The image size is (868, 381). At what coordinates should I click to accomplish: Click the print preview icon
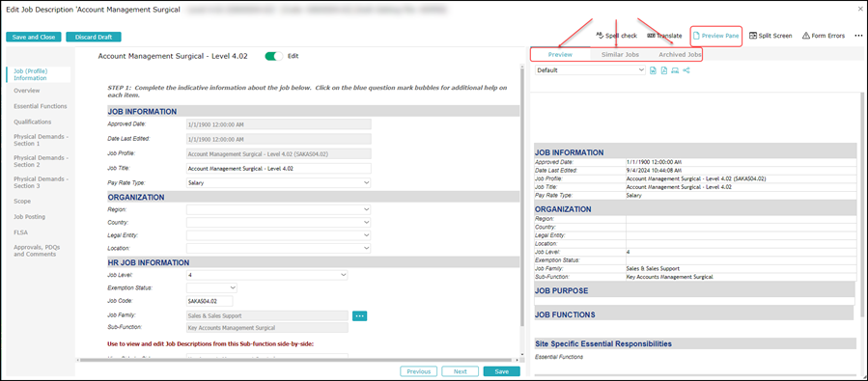pyautogui.click(x=675, y=70)
